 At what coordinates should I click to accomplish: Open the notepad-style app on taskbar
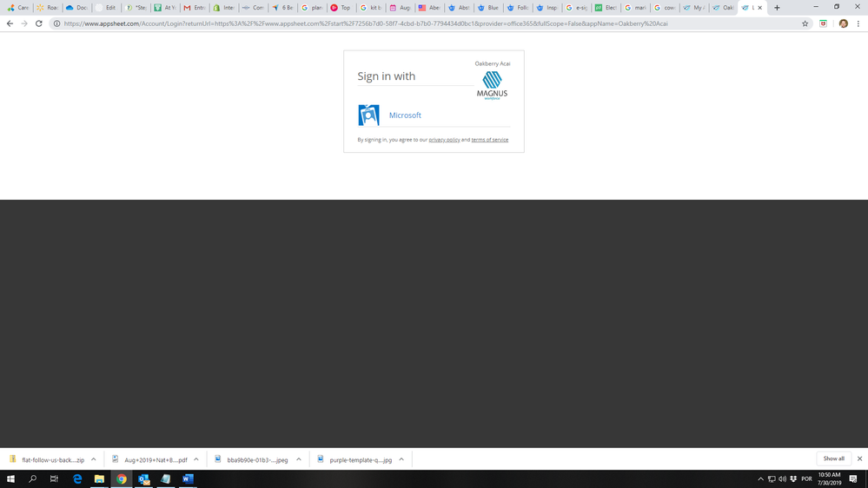click(165, 479)
